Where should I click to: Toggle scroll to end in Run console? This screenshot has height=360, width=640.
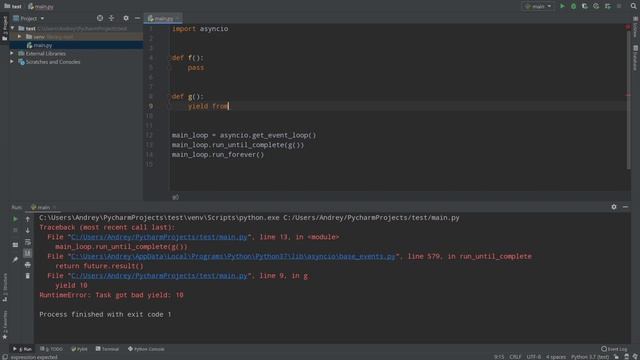(x=28, y=253)
